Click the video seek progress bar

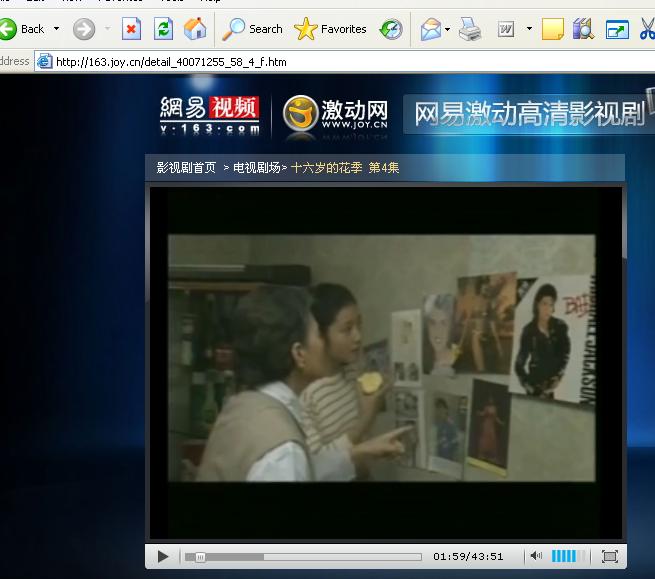[x=303, y=557]
